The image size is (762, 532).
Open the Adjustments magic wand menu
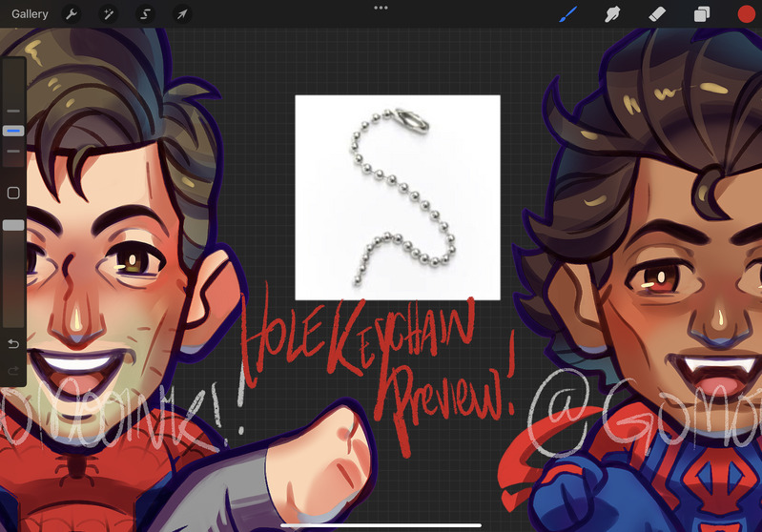pos(109,14)
